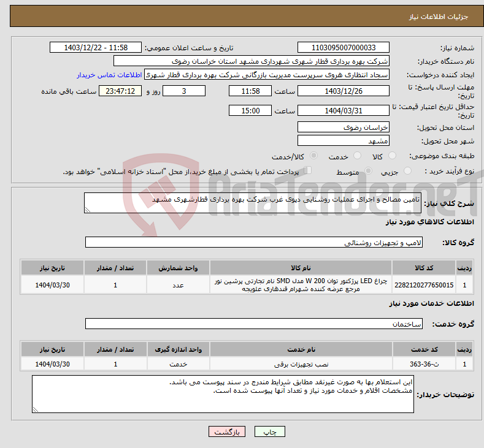Screen dimensions: 484x448
Task: Select the کالا radio button
Action: pos(393,156)
